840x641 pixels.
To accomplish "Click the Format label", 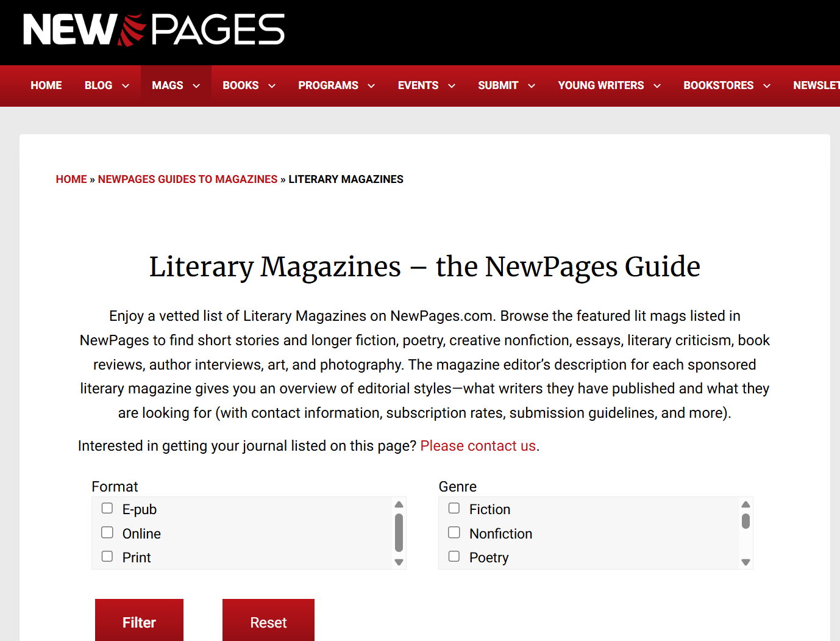I will coord(115,487).
